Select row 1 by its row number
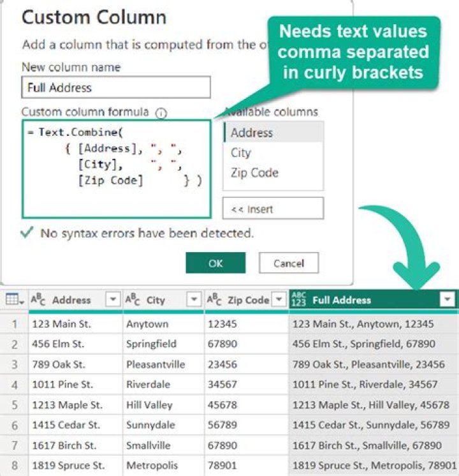Screen dimensions: 459x476 (x=14, y=324)
